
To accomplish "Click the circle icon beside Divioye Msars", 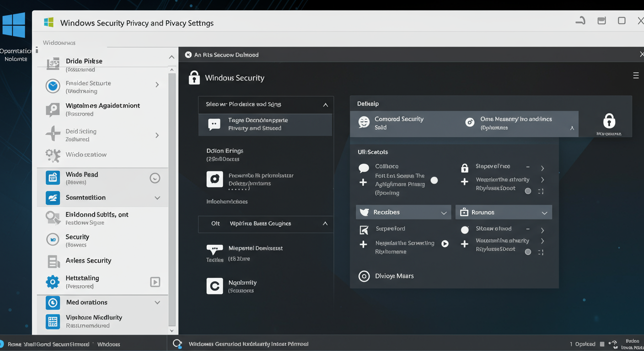I will tap(364, 276).
